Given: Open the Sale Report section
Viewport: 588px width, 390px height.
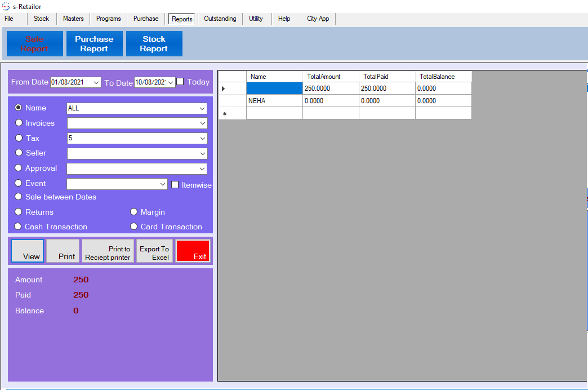Looking at the screenshot, I should pos(34,44).
